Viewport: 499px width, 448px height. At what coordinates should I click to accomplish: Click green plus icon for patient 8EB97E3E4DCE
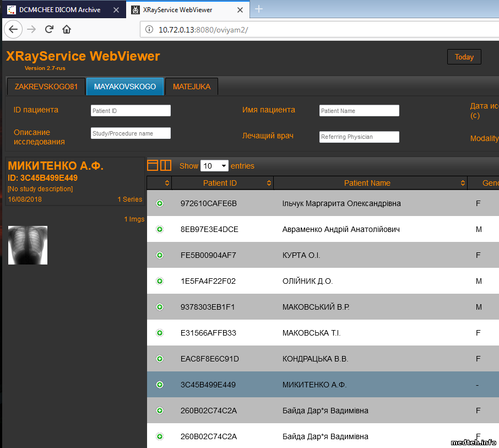pos(160,229)
